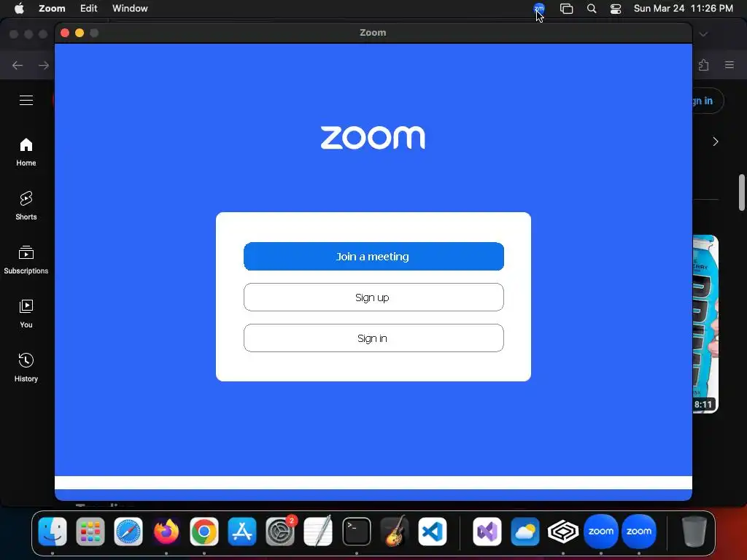Open GarageBand from the Dock
Viewport: 747px width, 560px height.
[395, 532]
